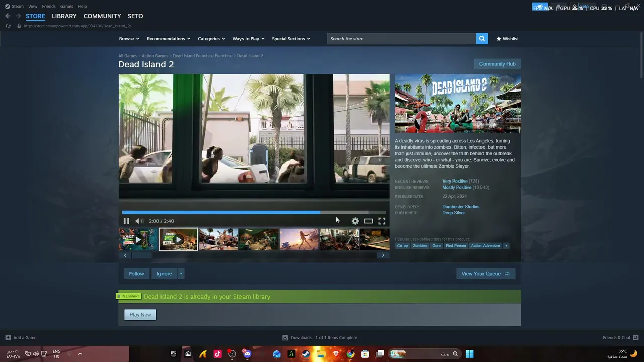Screen dimensions: 644x362
Task: Move the media strip left with the arrow
Action: click(x=125, y=255)
